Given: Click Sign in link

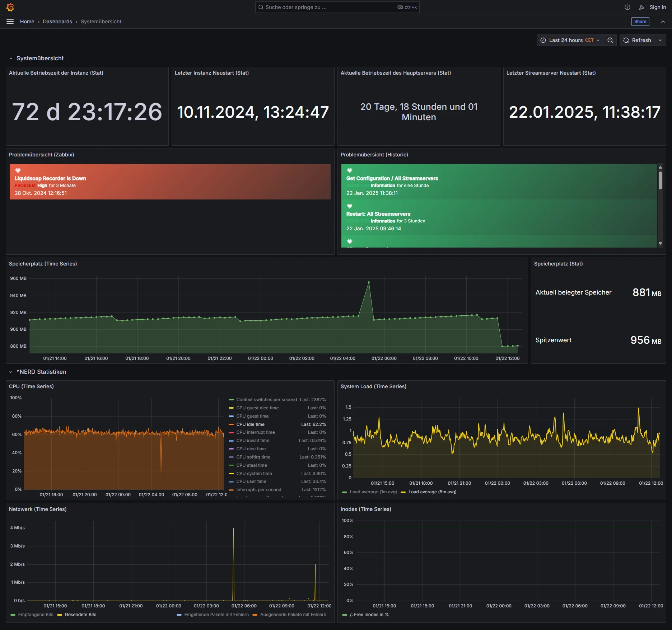Looking at the screenshot, I should click(658, 7).
